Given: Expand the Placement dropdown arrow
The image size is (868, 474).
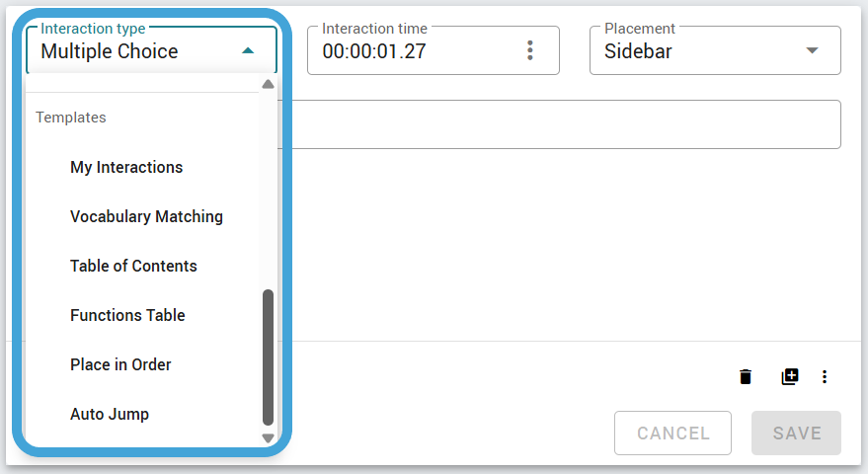Looking at the screenshot, I should click(x=812, y=50).
